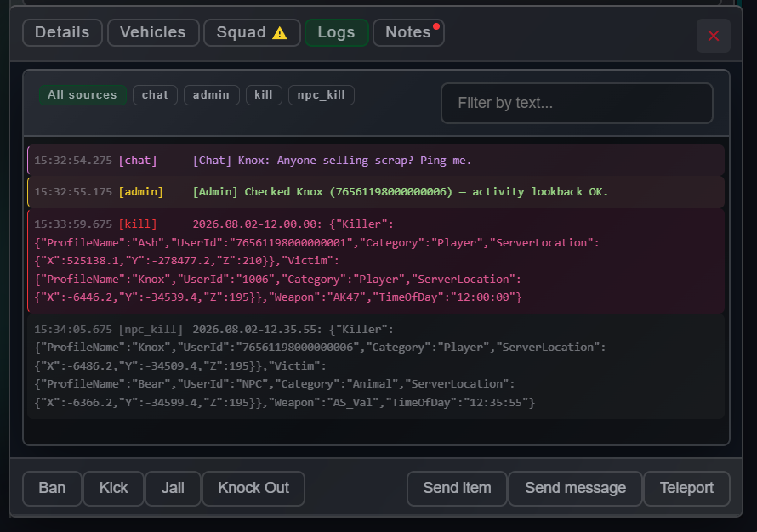
Task: Click the 15:33:59.675 timestamp
Action: coord(73,224)
